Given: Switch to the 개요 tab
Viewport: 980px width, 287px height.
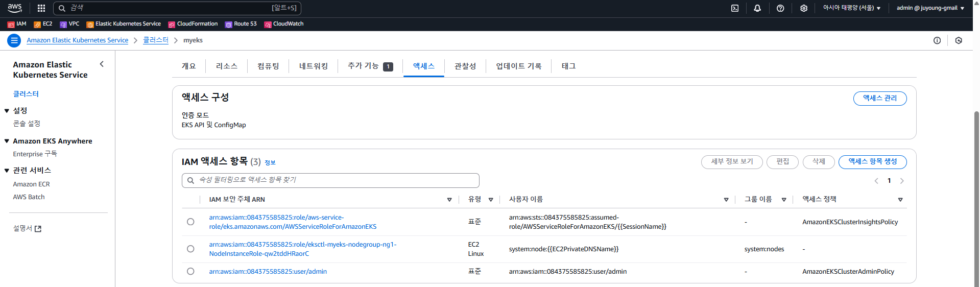Looking at the screenshot, I should click(188, 66).
